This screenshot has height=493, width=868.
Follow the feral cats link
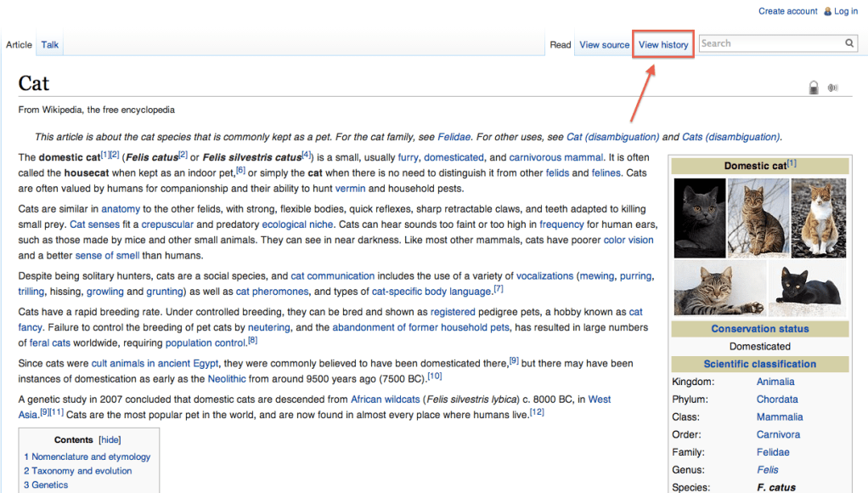click(50, 343)
